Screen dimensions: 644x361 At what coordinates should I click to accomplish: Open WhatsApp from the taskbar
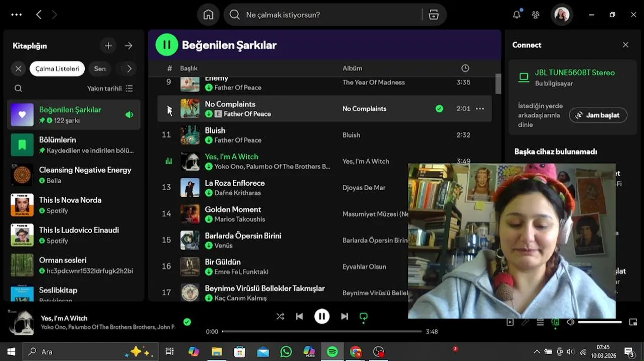tap(286, 351)
